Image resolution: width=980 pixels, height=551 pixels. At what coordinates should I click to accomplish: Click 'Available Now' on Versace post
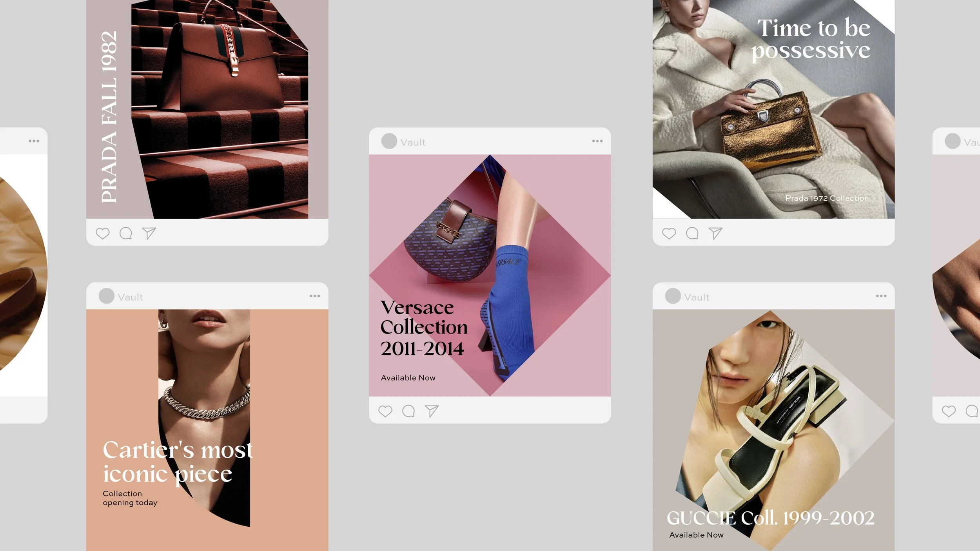tap(408, 378)
